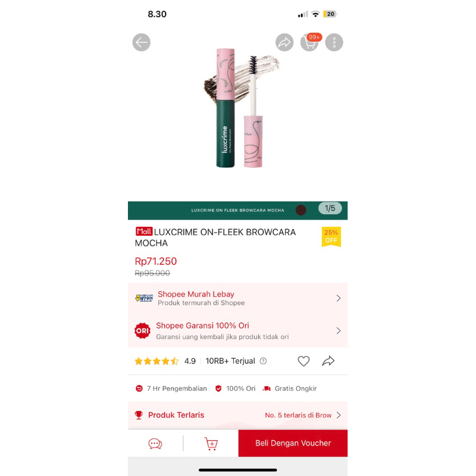476x476 pixels.
Task: Tap the share icon beside the heart
Action: point(328,361)
